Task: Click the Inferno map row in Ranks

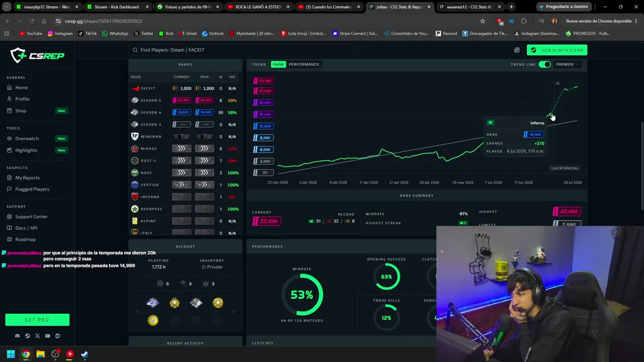Action: click(x=185, y=197)
